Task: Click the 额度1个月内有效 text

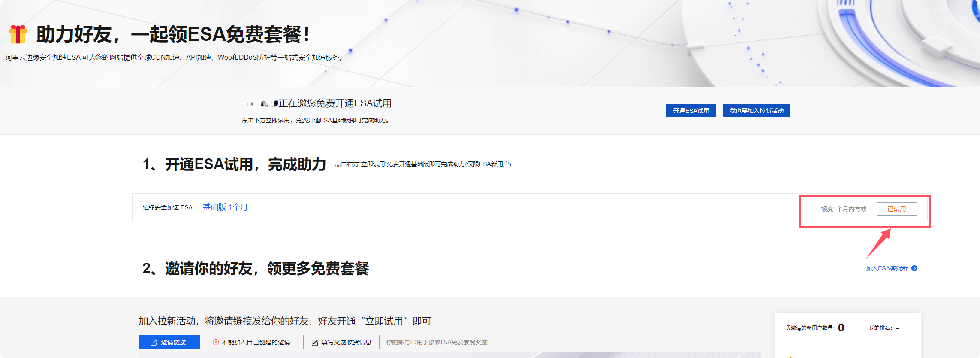Action: pyautogui.click(x=843, y=209)
